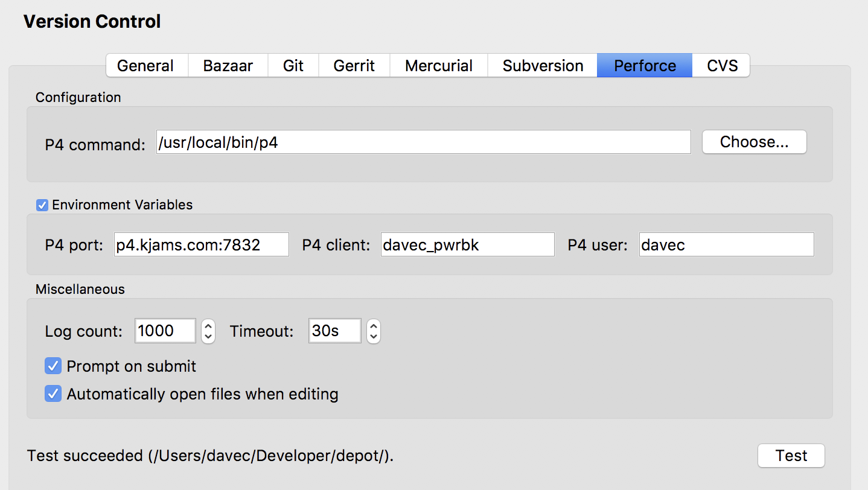Click the P4 client input field
The image size is (868, 490).
coord(467,245)
